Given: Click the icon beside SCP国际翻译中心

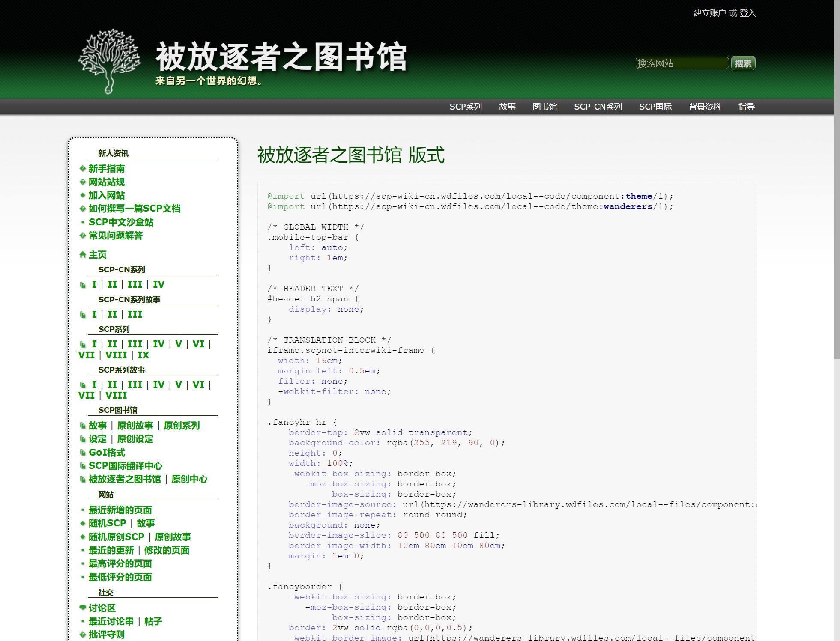Looking at the screenshot, I should [x=83, y=466].
